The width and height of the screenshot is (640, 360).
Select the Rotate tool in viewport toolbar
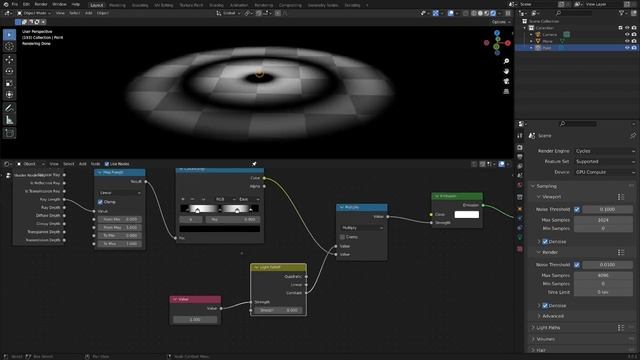click(x=9, y=71)
